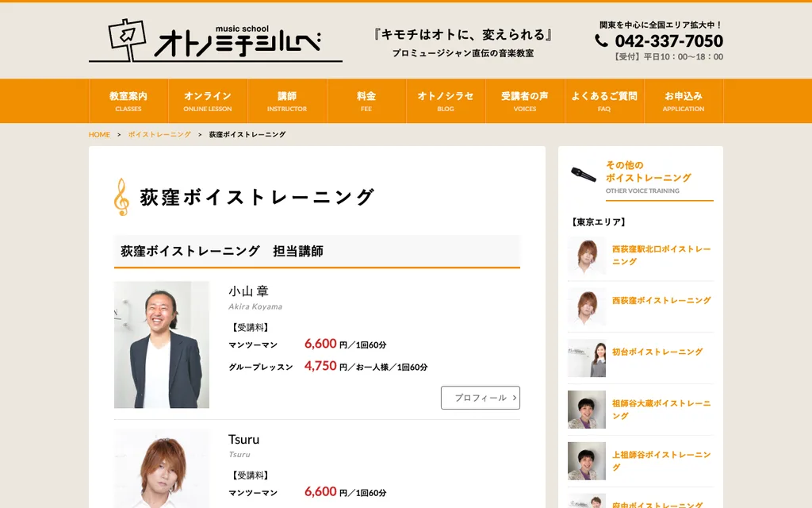
Task: Open the プロフィール button for 小山 章
Action: (x=481, y=398)
